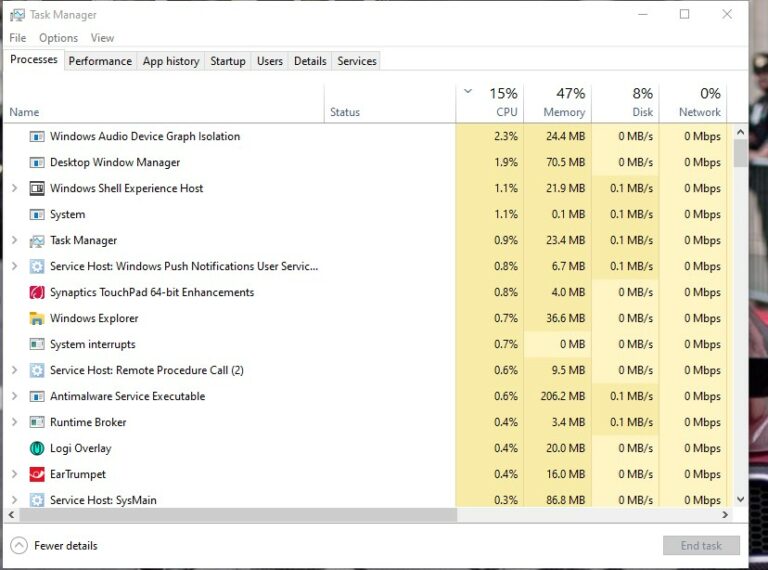Click the Desktop Window Manager icon
Image resolution: width=768 pixels, height=570 pixels.
pos(37,162)
